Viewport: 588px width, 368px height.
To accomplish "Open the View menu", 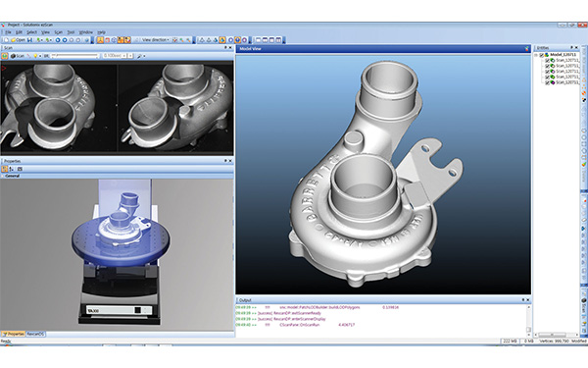I will [45, 32].
